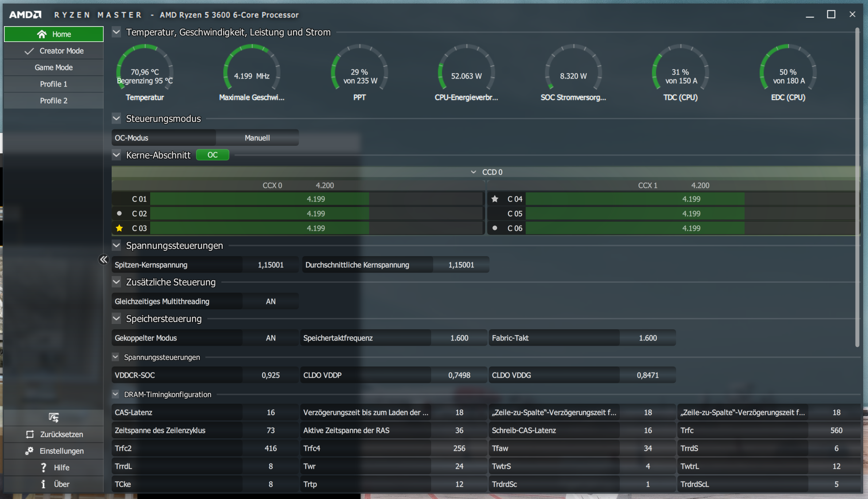Image resolution: width=868 pixels, height=499 pixels.
Task: Collapse the Speichersteuerung section
Action: [117, 318]
